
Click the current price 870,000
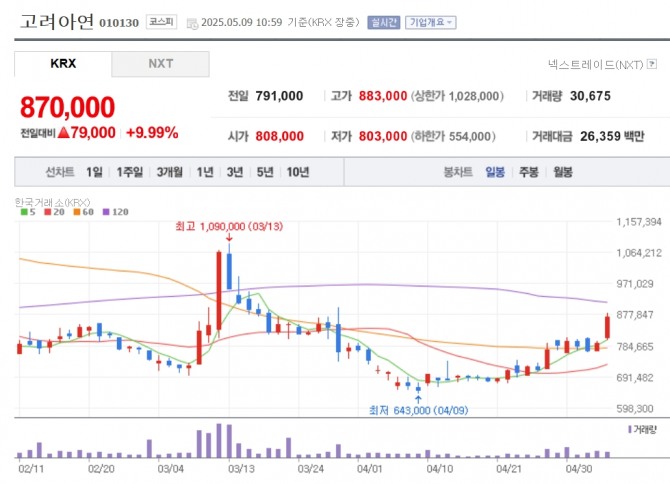tap(68, 107)
